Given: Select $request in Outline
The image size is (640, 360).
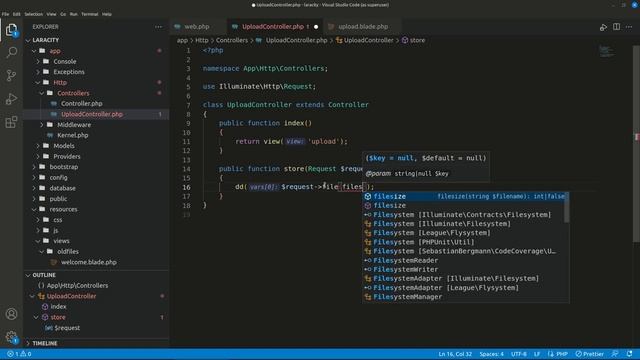Looking at the screenshot, I should [x=67, y=328].
